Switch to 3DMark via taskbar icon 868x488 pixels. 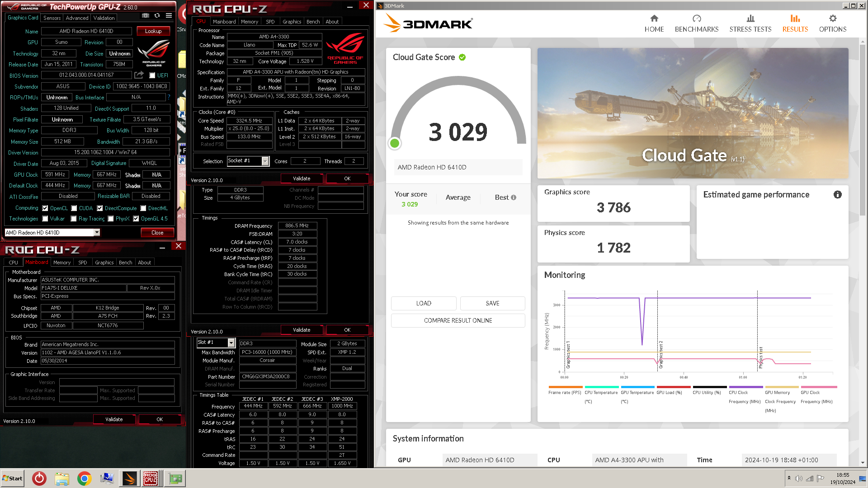tap(129, 478)
